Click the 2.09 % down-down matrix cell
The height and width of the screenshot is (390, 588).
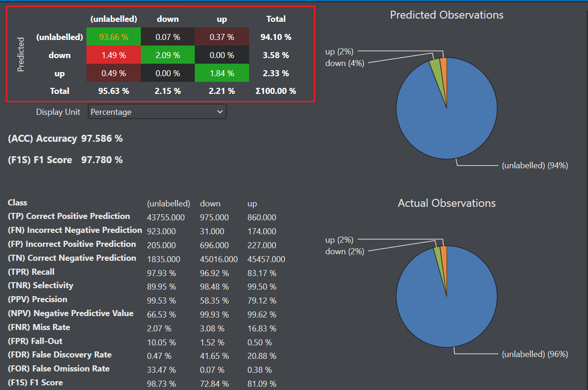168,55
